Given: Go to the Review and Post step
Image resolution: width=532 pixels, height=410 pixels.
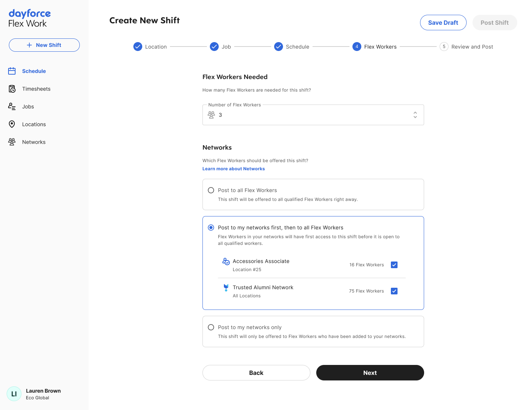Looking at the screenshot, I should click(472, 47).
